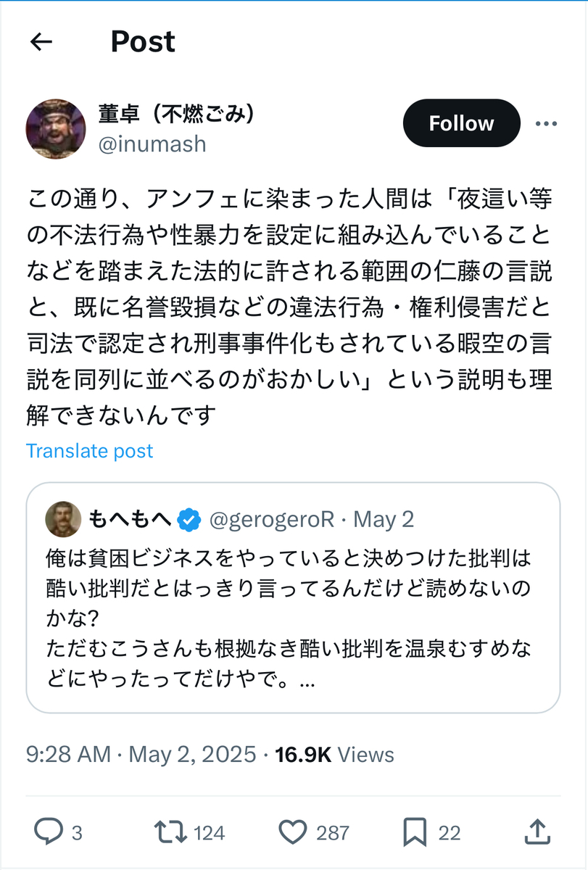The image size is (588, 870).
Task: Open @gerogeroR handle in quoted post
Action: [272, 519]
